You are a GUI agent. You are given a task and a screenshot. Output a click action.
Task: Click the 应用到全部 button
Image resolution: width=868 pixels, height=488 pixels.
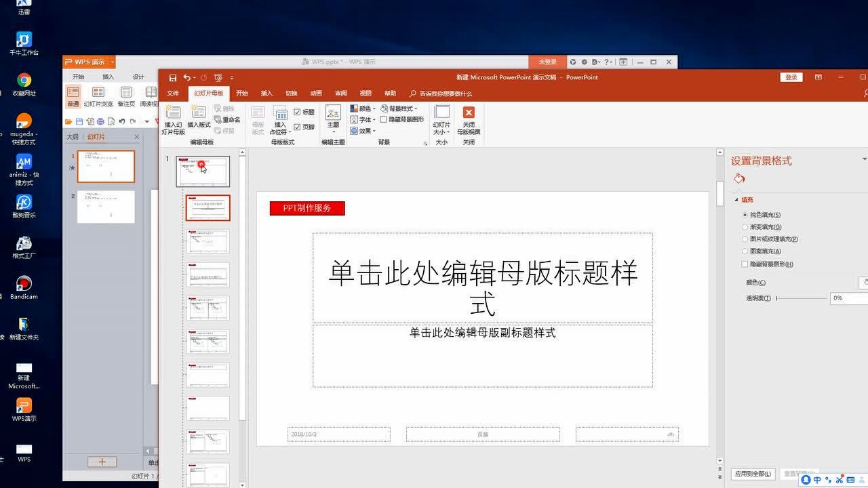pos(755,474)
